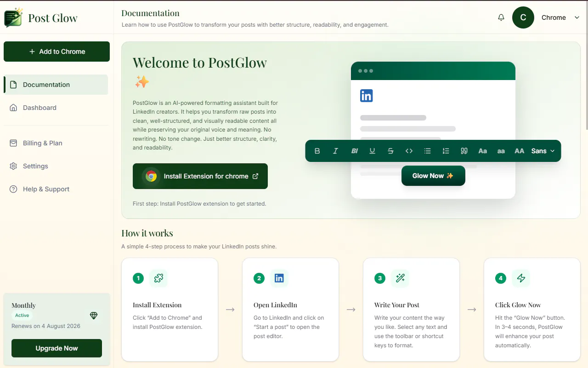The width and height of the screenshot is (588, 368).
Task: Click Renews on 4 August 2026 text
Action: [46, 326]
